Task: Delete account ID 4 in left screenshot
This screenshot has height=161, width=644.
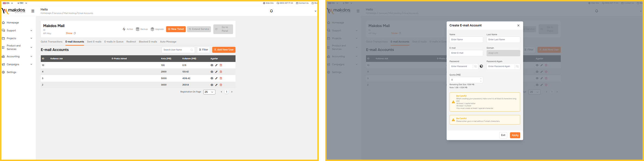Action: (221, 72)
